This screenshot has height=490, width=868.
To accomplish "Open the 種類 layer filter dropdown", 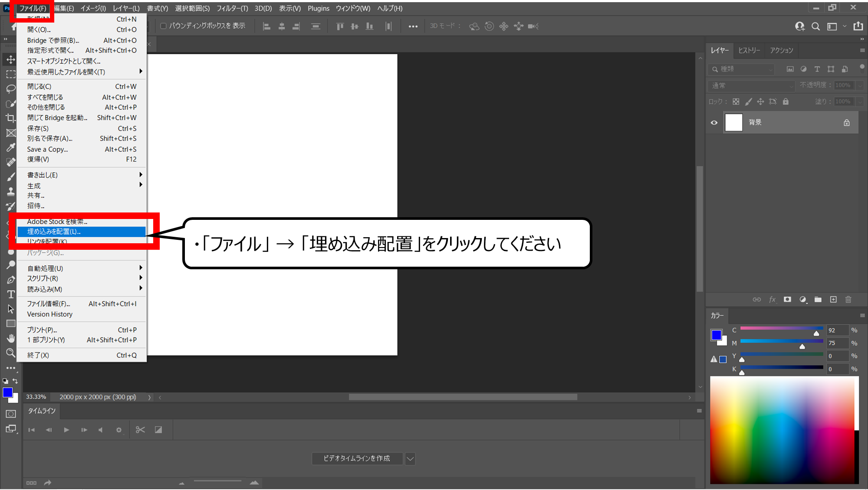I will [x=742, y=69].
